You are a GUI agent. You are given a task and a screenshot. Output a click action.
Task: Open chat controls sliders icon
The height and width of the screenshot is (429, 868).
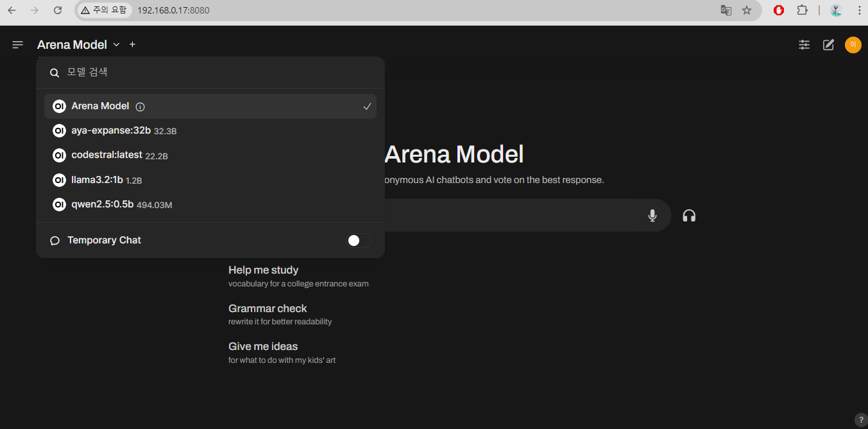click(x=804, y=44)
